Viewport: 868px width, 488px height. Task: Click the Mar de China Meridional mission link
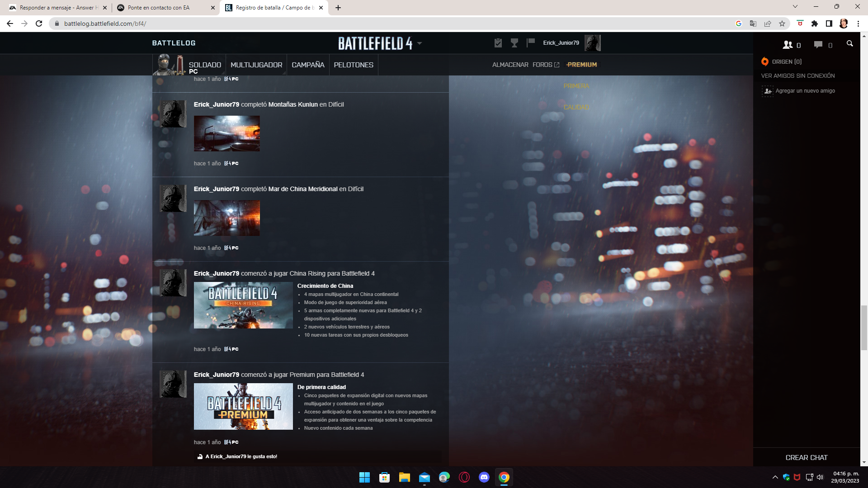303,189
